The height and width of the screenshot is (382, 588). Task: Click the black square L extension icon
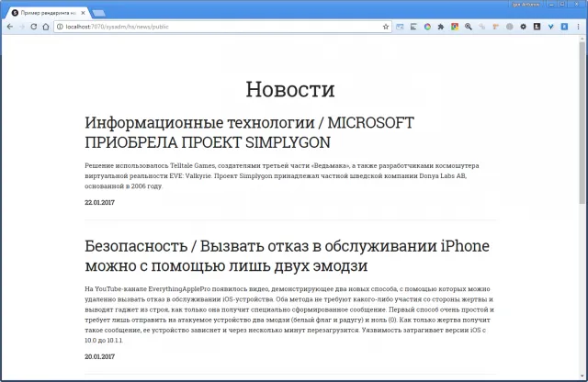(x=537, y=27)
